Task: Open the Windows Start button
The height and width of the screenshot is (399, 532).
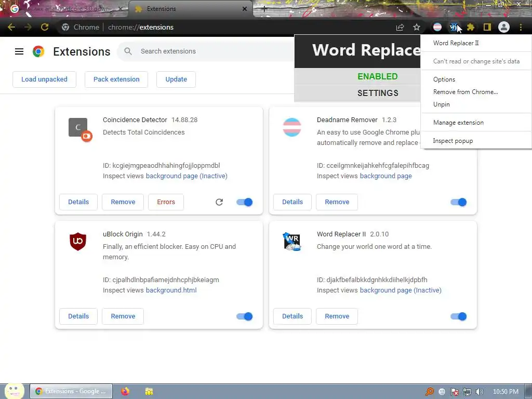Action: 14,391
